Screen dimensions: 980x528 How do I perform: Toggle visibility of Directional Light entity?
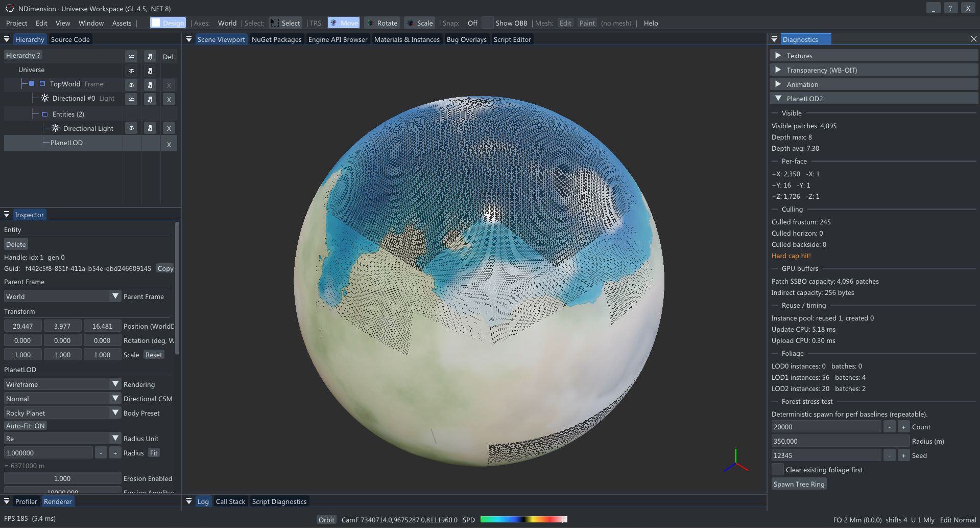tap(131, 128)
